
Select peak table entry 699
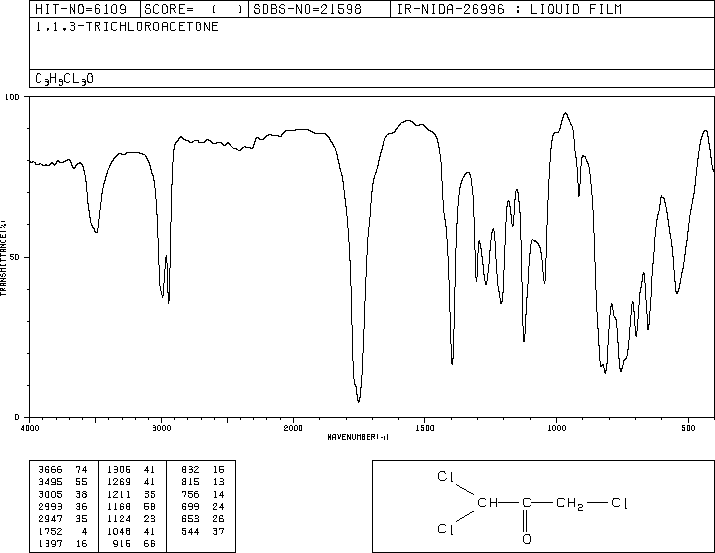click(202, 506)
